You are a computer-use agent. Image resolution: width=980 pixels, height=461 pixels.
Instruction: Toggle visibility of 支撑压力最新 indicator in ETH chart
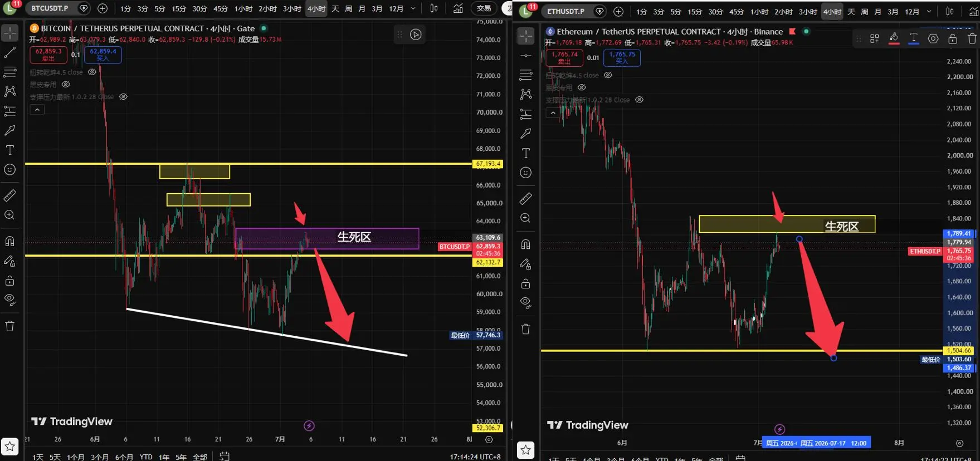point(639,100)
